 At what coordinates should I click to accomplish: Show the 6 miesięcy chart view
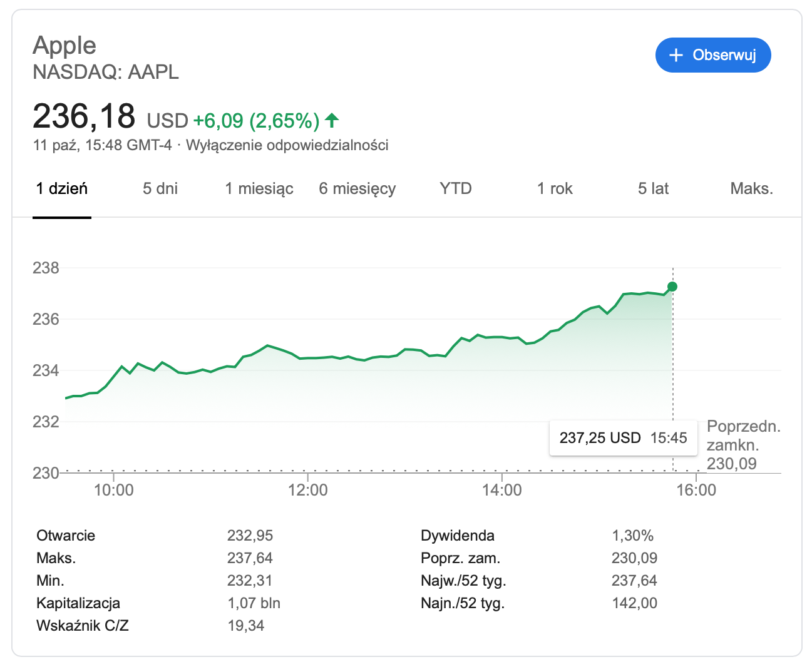(357, 188)
